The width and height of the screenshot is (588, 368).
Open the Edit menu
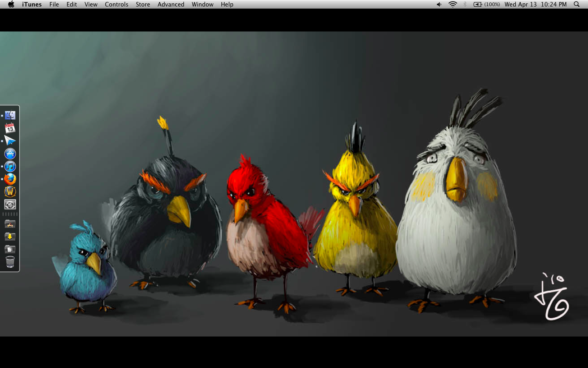coord(72,4)
